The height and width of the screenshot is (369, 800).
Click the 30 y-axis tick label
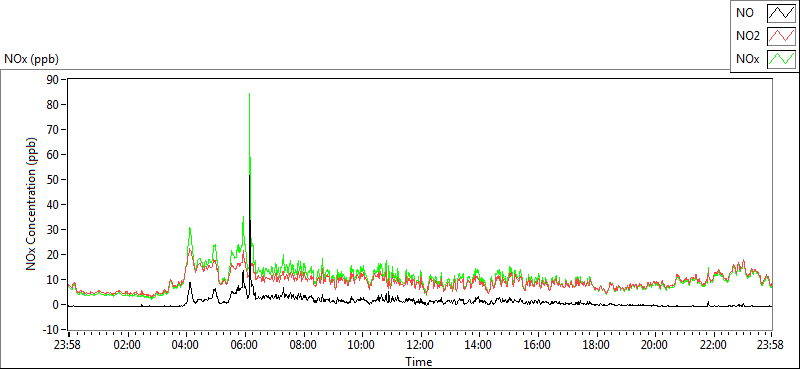pos(53,230)
